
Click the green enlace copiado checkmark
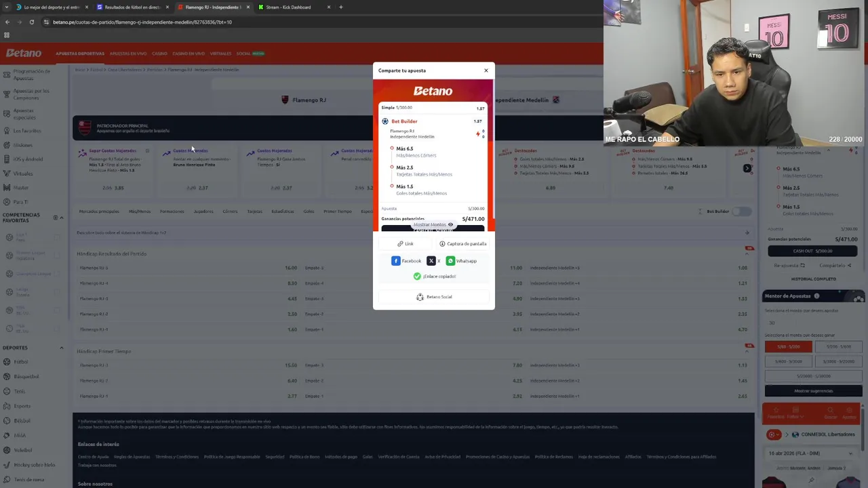coord(417,277)
